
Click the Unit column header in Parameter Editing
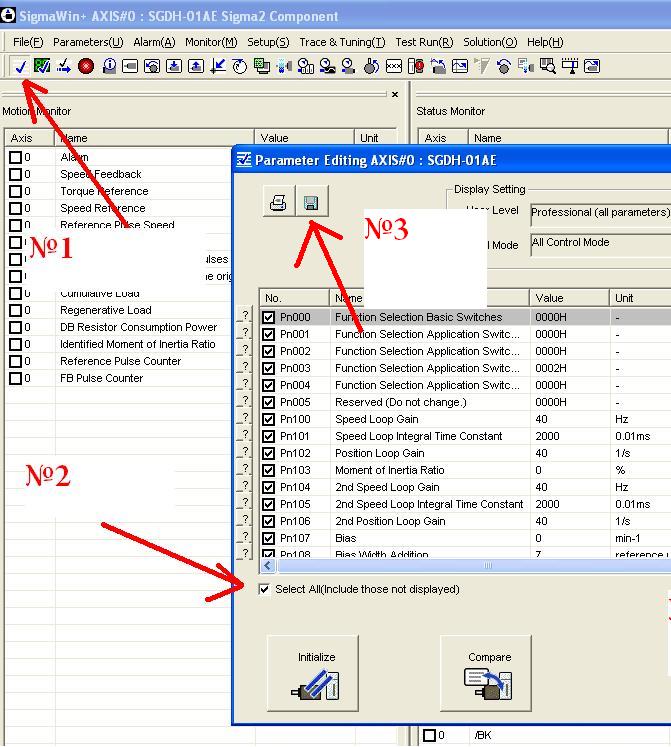640,298
